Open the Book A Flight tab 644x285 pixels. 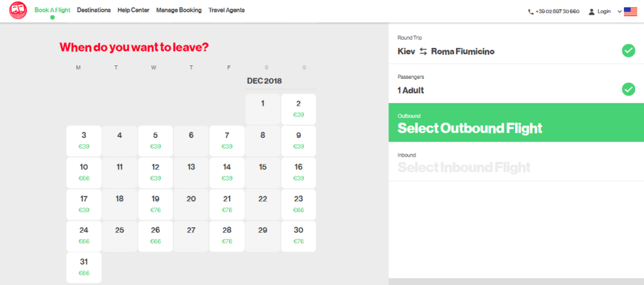(x=52, y=10)
